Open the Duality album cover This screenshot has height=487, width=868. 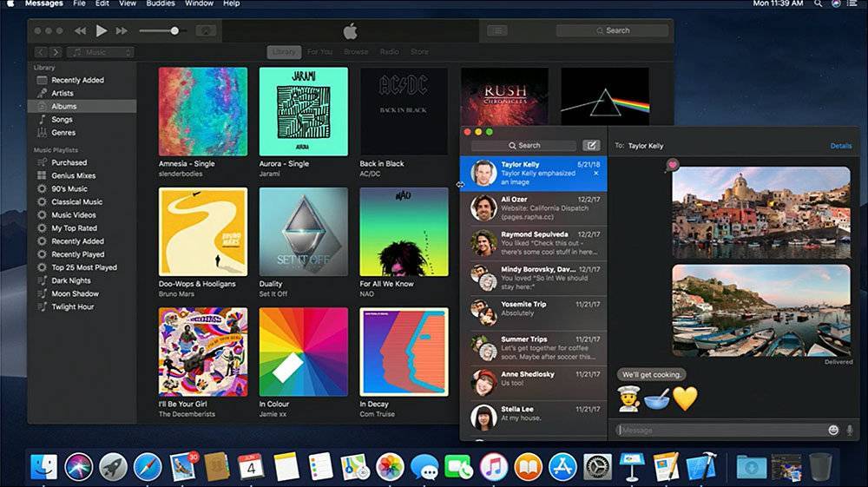click(303, 231)
